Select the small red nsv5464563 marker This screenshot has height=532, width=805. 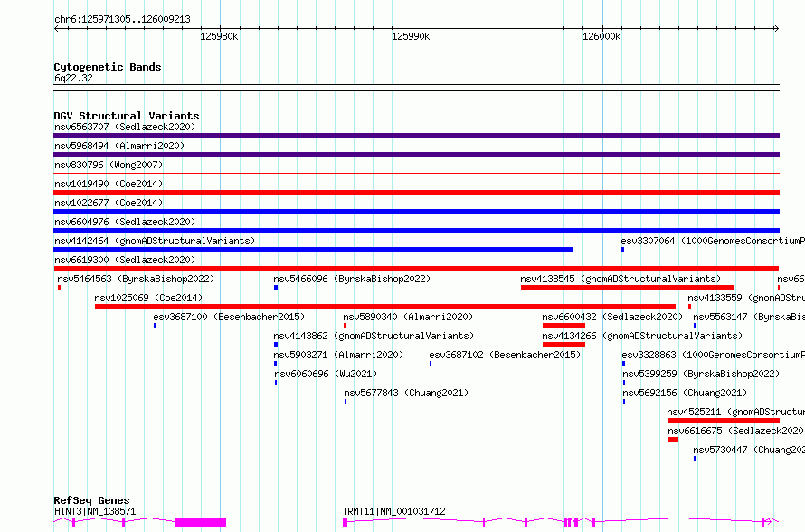(x=60, y=288)
